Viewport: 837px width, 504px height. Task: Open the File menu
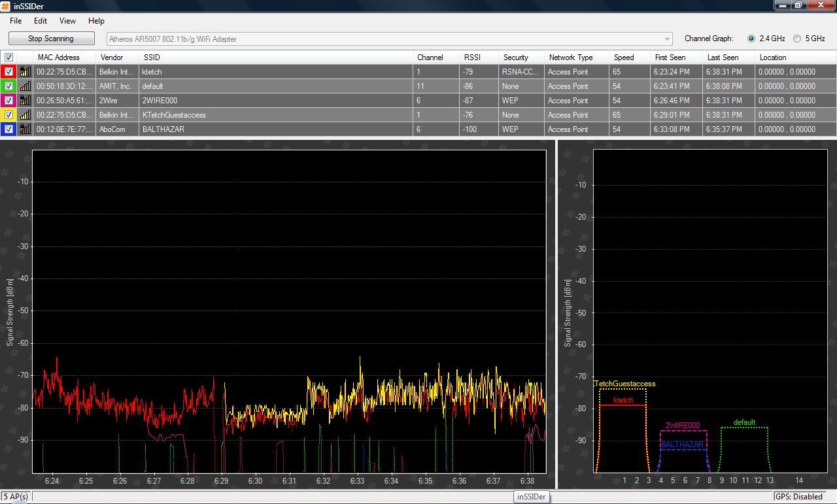16,21
